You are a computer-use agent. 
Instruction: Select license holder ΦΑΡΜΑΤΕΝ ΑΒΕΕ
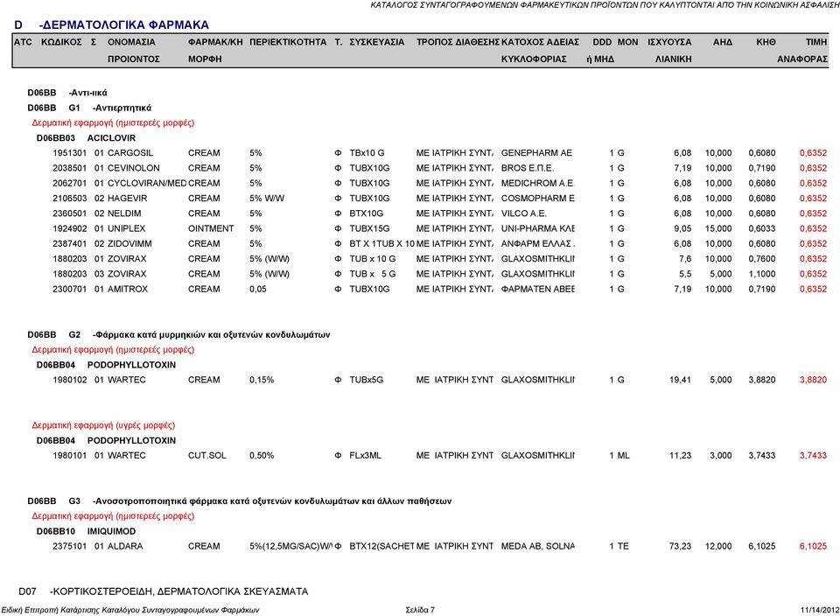[538, 290]
